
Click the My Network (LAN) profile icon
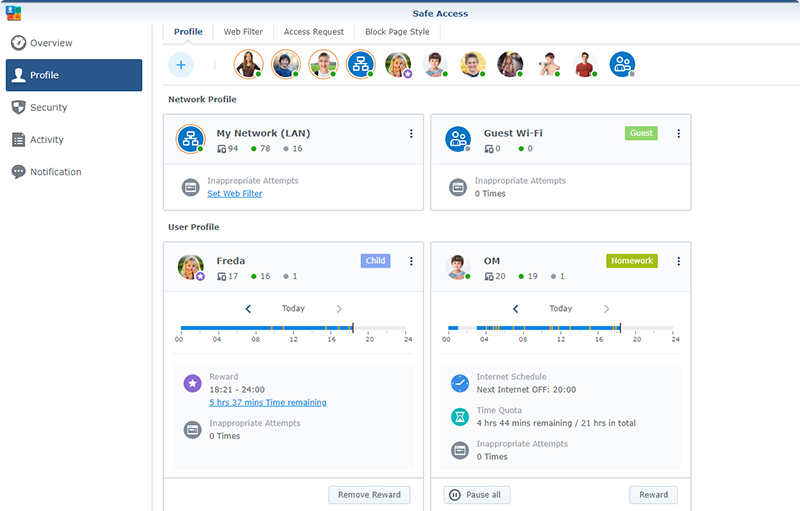tap(190, 140)
